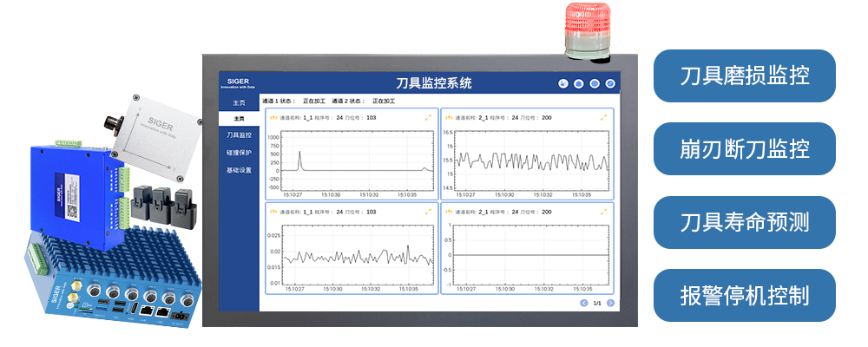This screenshot has width=868, height=347.
Task: Expand the lower 2_1 flat-line chart
Action: tap(603, 211)
